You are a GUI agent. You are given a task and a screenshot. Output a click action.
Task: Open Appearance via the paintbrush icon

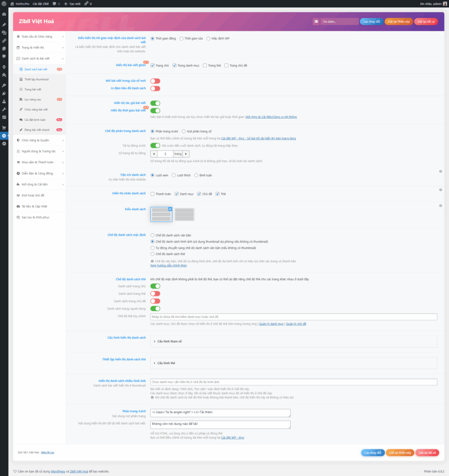point(4,86)
